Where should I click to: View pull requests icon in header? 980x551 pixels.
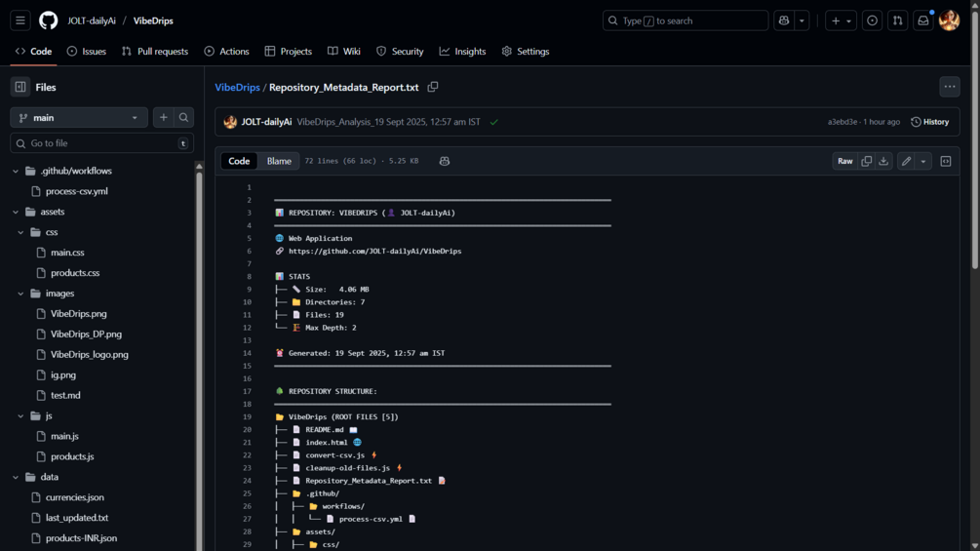click(x=897, y=20)
